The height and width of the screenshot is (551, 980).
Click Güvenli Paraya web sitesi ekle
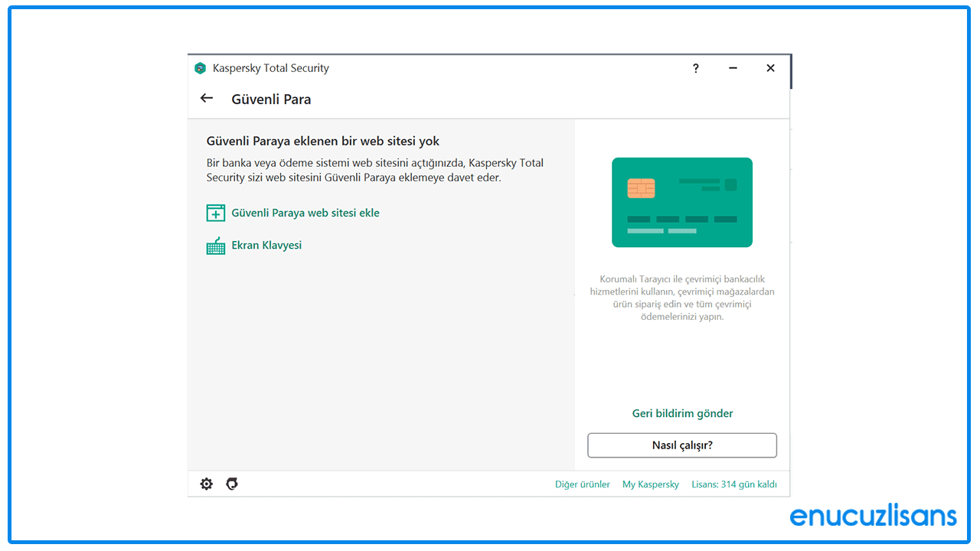click(x=305, y=212)
